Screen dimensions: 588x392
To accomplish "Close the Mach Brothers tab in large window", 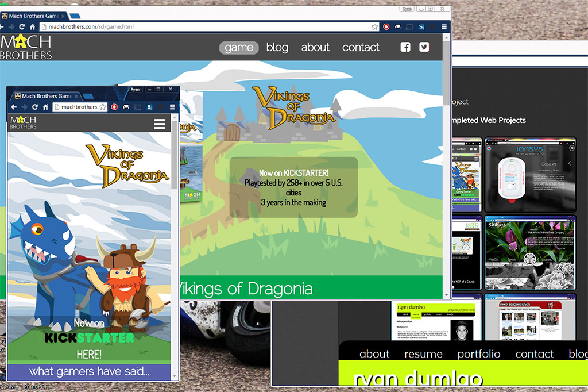I will tap(63, 16).
